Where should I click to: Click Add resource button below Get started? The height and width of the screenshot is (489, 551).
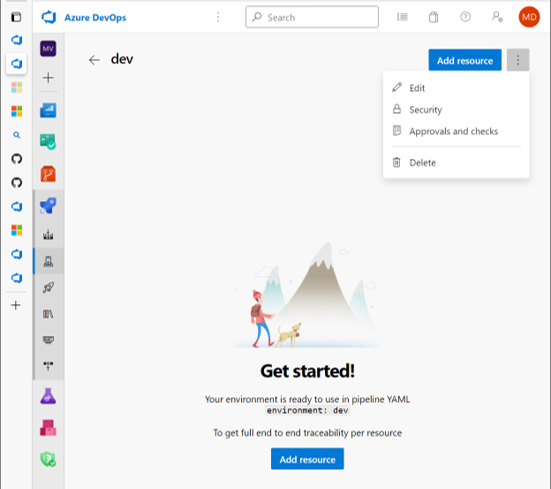pyautogui.click(x=307, y=459)
